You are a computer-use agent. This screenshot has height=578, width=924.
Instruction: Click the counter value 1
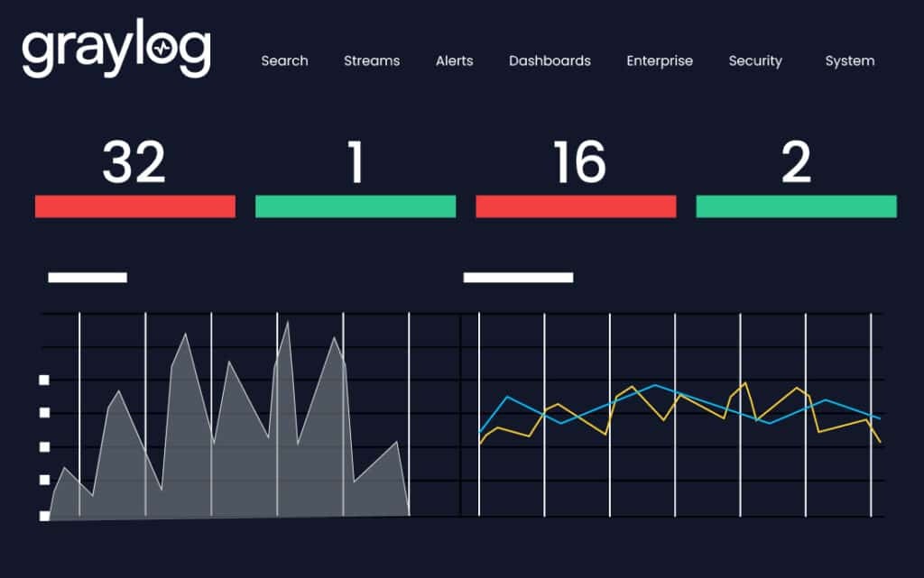(356, 162)
